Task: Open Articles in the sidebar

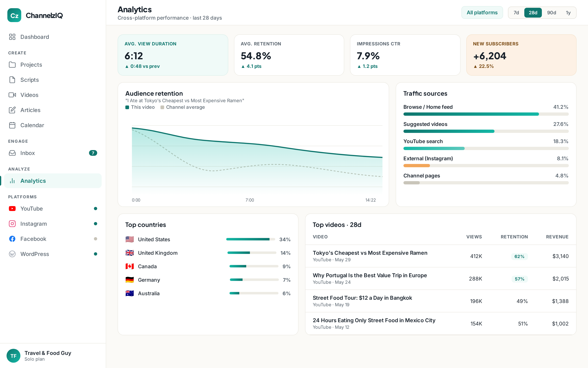Action: click(53, 110)
